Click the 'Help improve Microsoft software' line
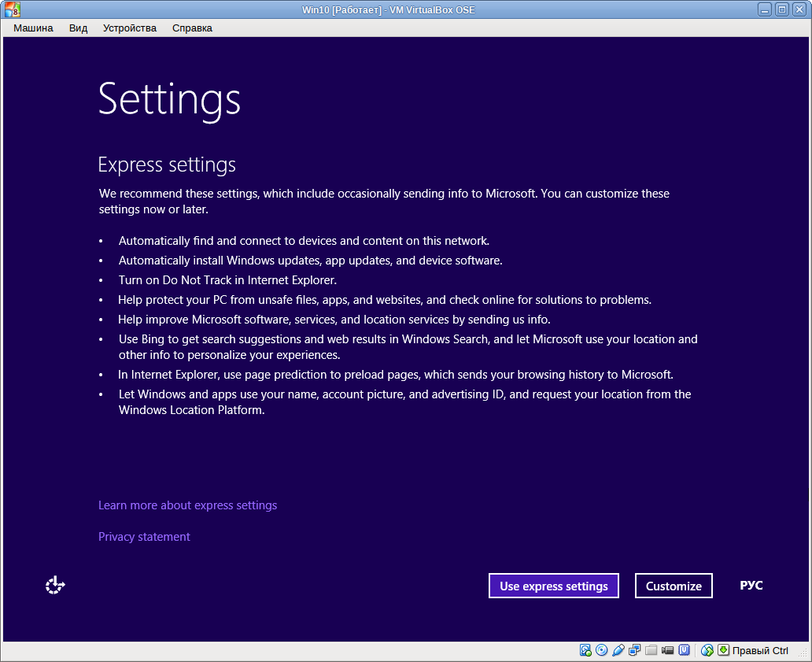 (334, 320)
